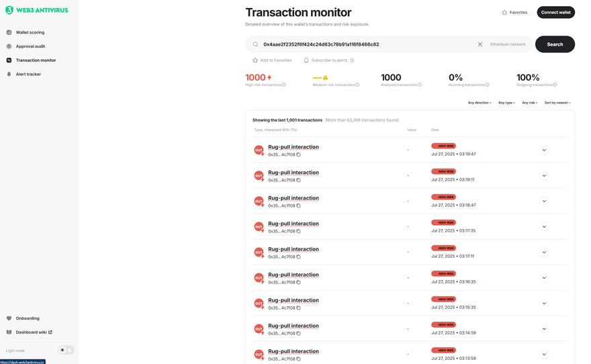Click info icon next to Analyzed transactions
Screen dimensions: 591x364
(420, 85)
